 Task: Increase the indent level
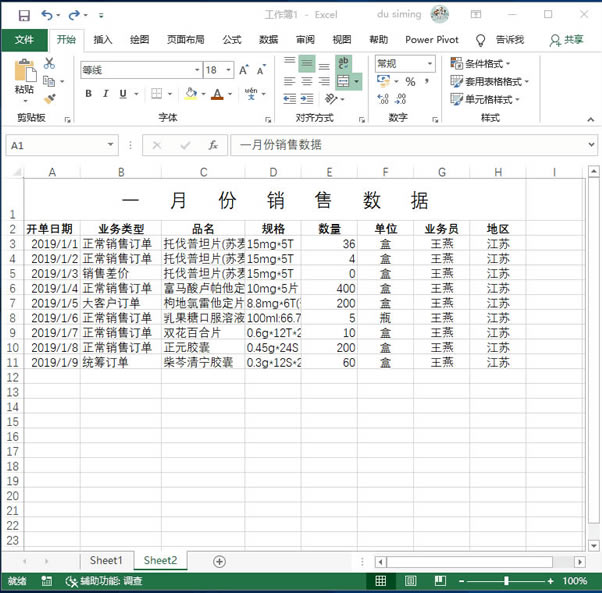coord(307,99)
